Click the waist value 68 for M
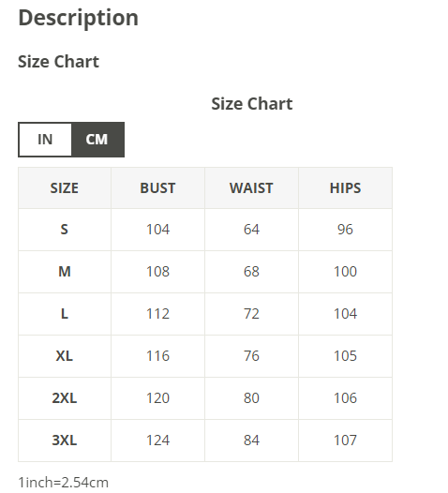 click(251, 272)
